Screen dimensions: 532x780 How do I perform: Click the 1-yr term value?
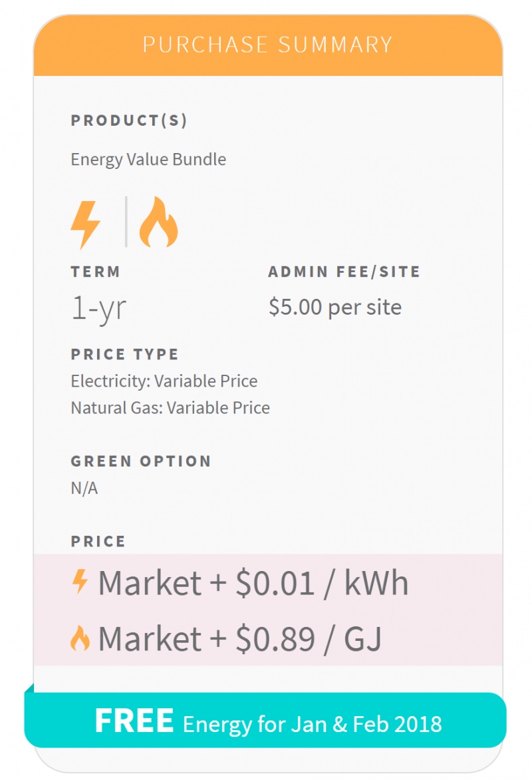pos(98,308)
